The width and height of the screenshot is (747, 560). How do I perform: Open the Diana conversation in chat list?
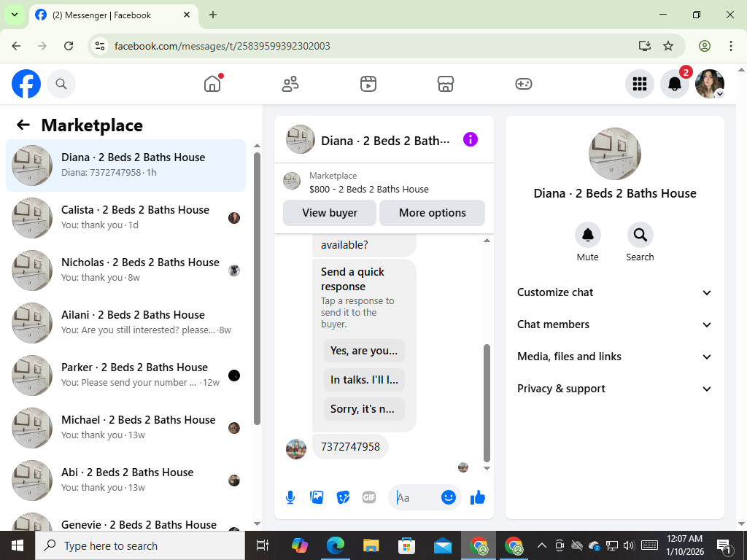tap(125, 166)
